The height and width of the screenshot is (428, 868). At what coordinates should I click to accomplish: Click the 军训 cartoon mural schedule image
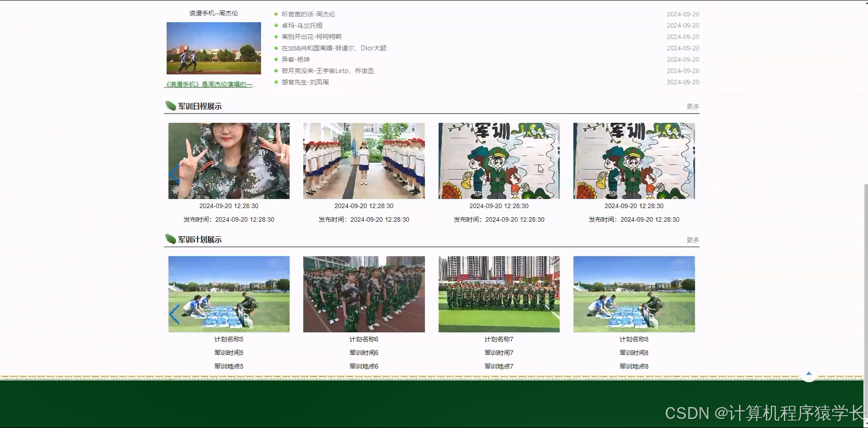coord(498,160)
